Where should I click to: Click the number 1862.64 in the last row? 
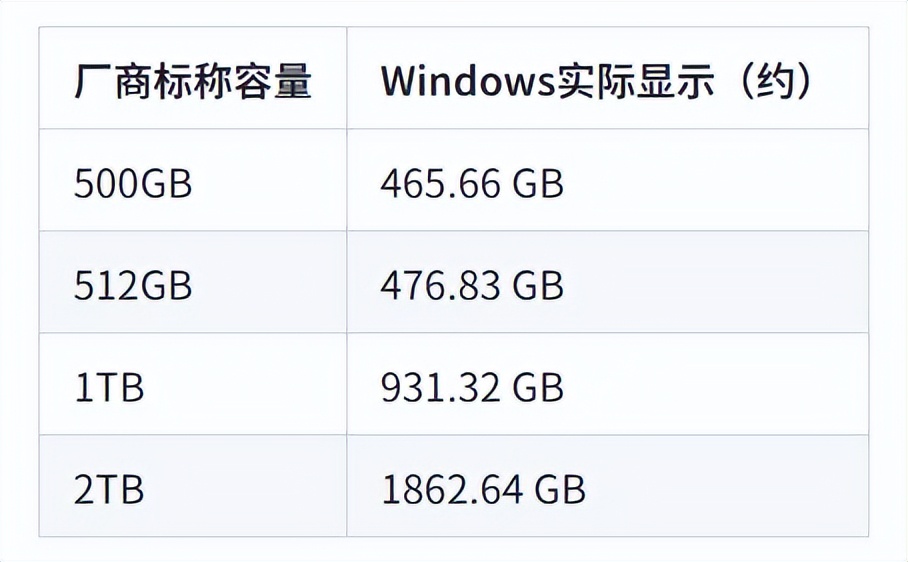point(455,490)
